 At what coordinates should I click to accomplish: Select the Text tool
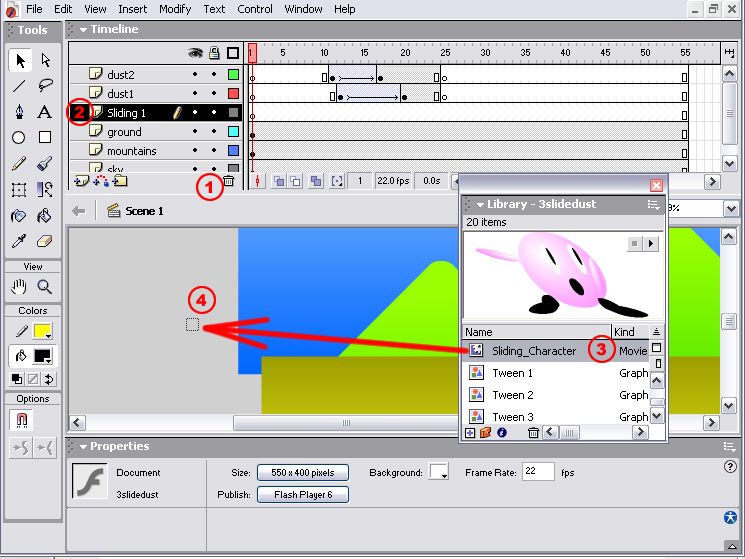point(45,112)
